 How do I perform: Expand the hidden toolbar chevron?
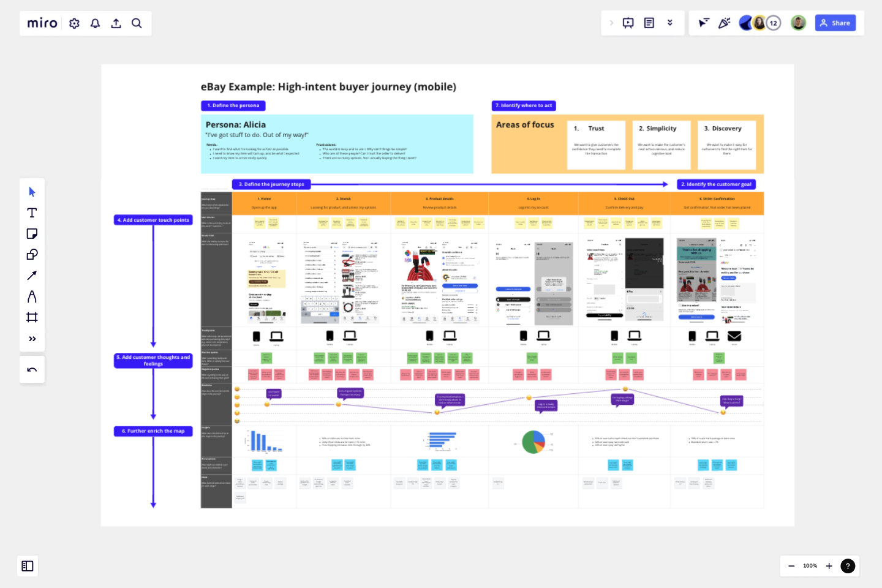coord(611,23)
